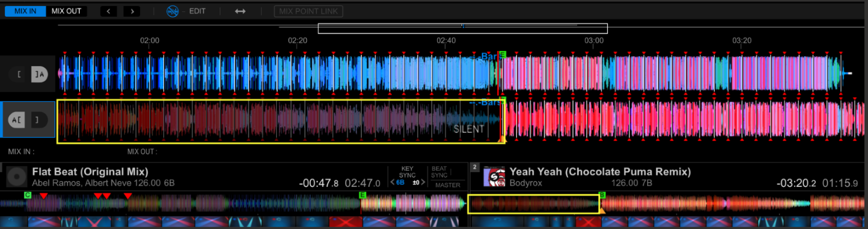Click the blue crossed-out waveform edit icon
Viewport: 868px width, 229px height.
click(173, 11)
